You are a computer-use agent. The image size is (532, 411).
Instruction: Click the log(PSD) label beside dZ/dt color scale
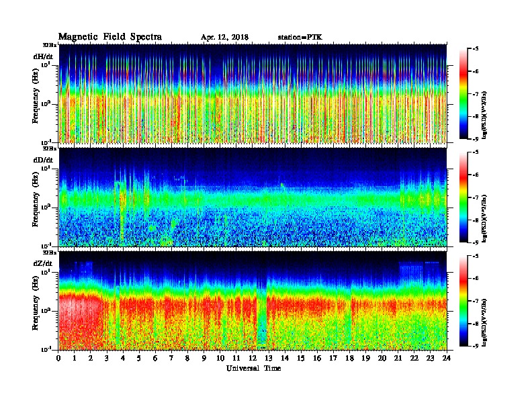coord(485,322)
